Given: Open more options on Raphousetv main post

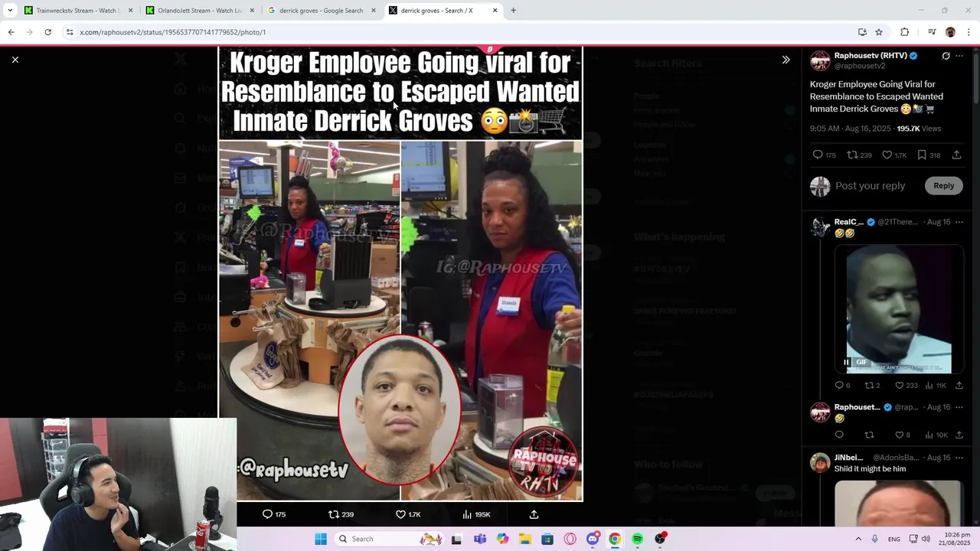Looking at the screenshot, I should (x=959, y=56).
